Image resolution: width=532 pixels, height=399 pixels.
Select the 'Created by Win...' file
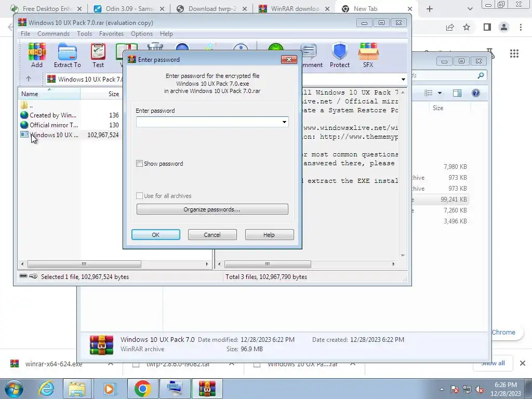pos(49,115)
